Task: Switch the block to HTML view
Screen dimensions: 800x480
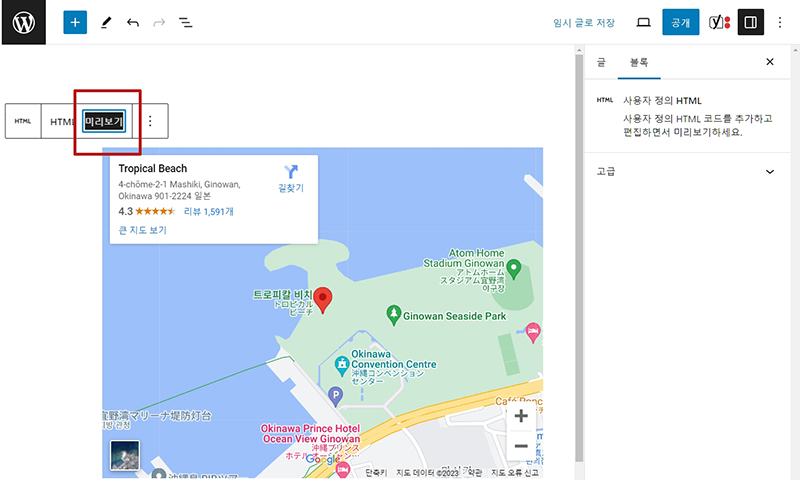Action: point(62,121)
